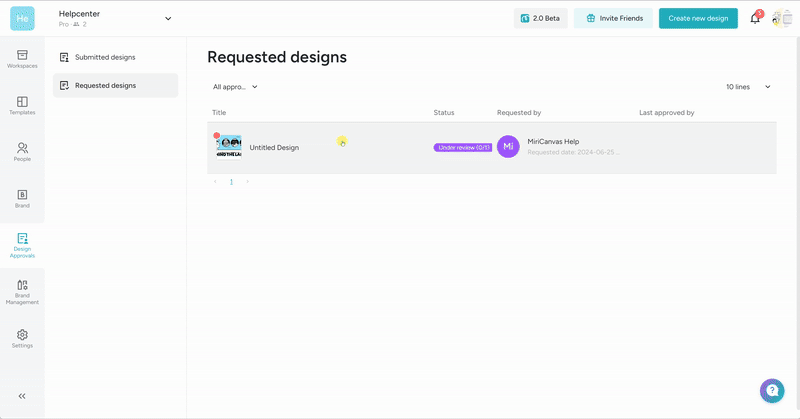Open the All approvals filter dropdown

(x=235, y=87)
